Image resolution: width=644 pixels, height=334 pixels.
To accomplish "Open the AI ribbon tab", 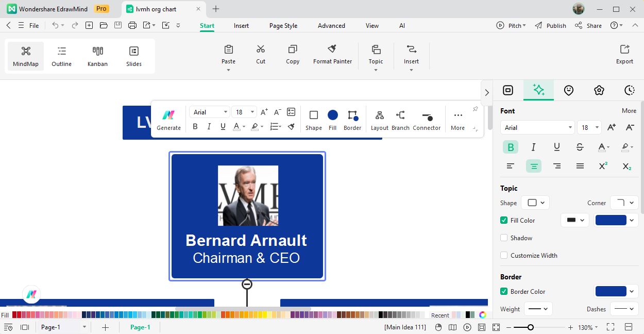I will (402, 26).
